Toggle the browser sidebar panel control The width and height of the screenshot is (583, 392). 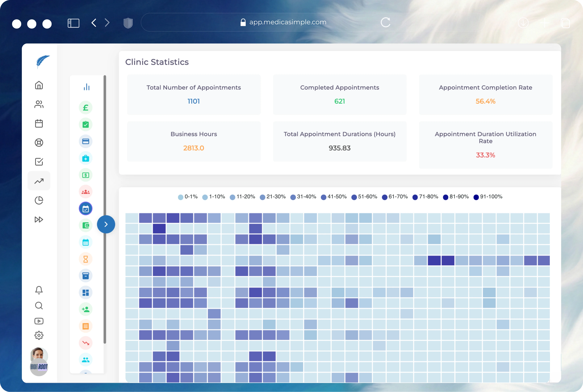pyautogui.click(x=73, y=23)
